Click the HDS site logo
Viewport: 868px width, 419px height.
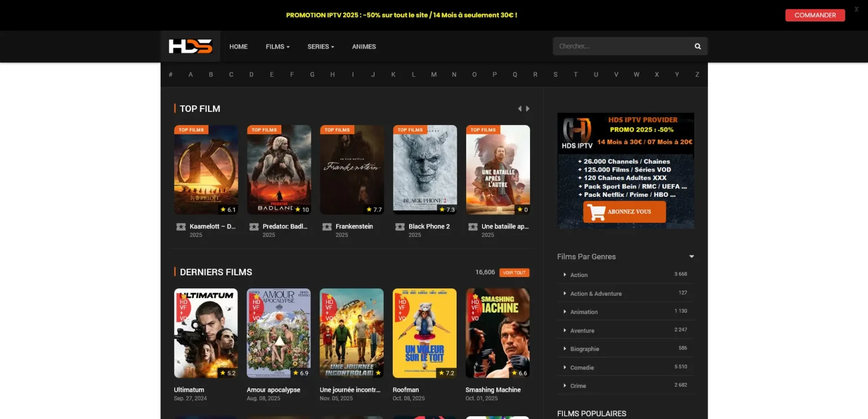190,46
